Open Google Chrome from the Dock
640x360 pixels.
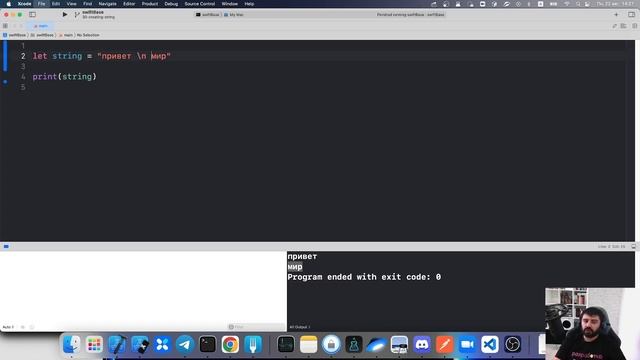tap(230, 344)
